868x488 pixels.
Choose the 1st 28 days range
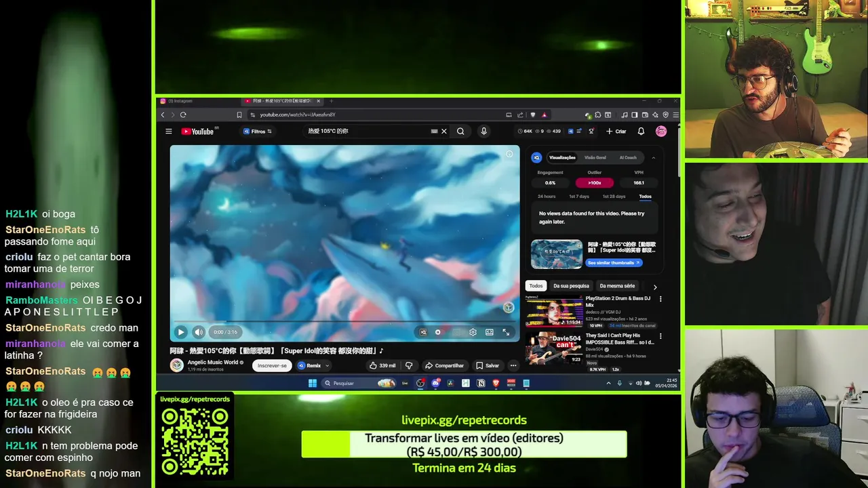(x=614, y=197)
